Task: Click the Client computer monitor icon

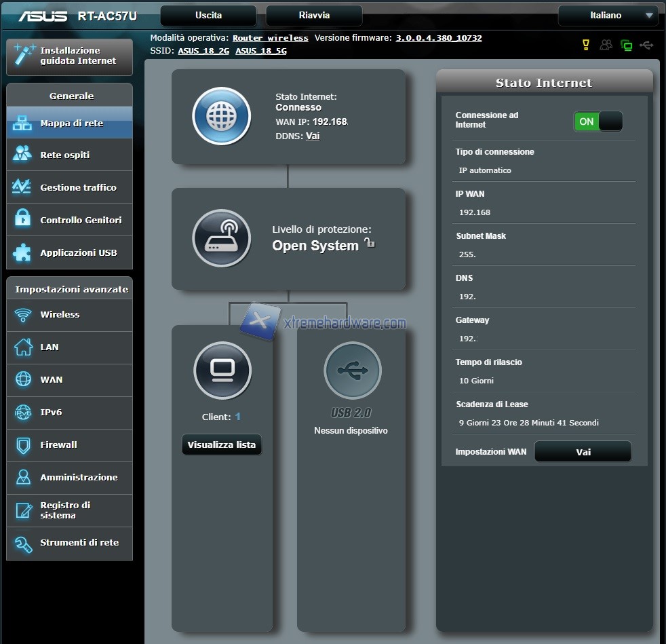Action: pyautogui.click(x=222, y=370)
